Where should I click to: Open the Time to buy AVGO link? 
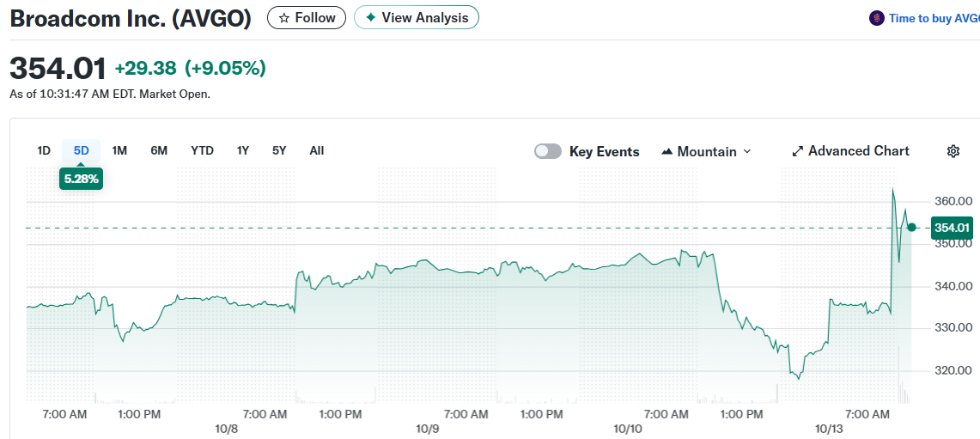tap(934, 18)
